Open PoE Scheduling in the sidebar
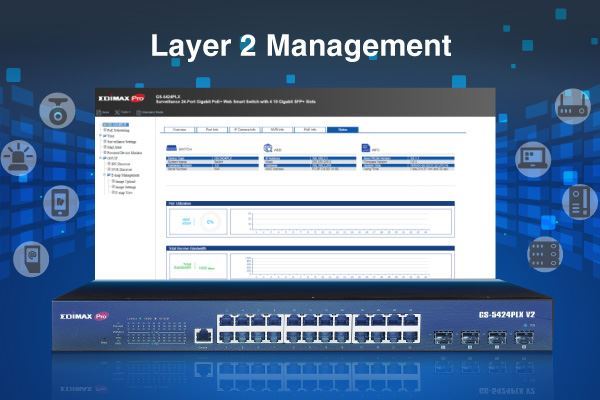600x400 pixels. (x=122, y=130)
